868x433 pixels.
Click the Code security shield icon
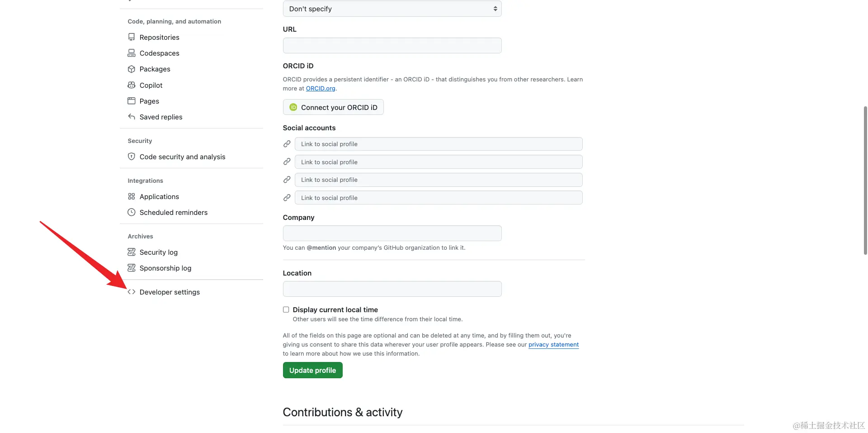(x=132, y=157)
